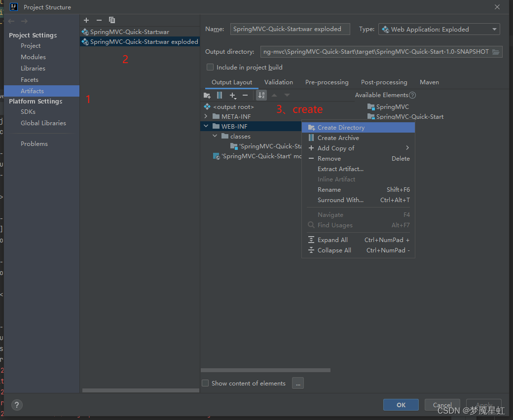Viewport: 513px width, 420px height.
Task: Switch to the Validation tab
Action: coord(279,82)
